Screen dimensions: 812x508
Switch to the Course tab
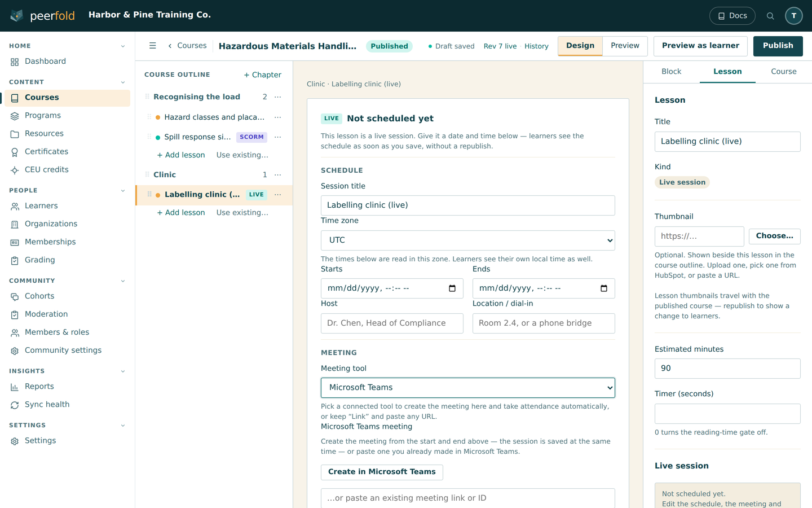coord(784,72)
